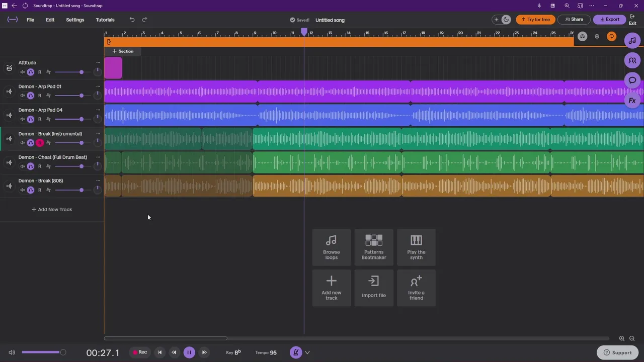Image resolution: width=644 pixels, height=362 pixels.
Task: Zoom out the timeline
Action: click(632, 339)
